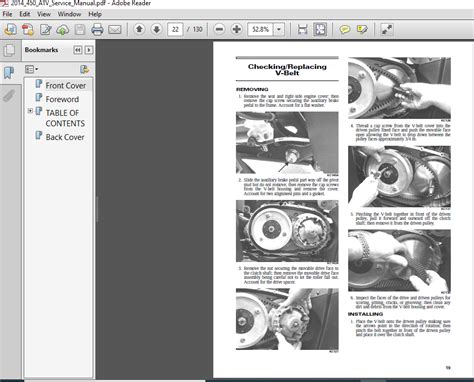Go to next page with down arrow

(x=156, y=29)
